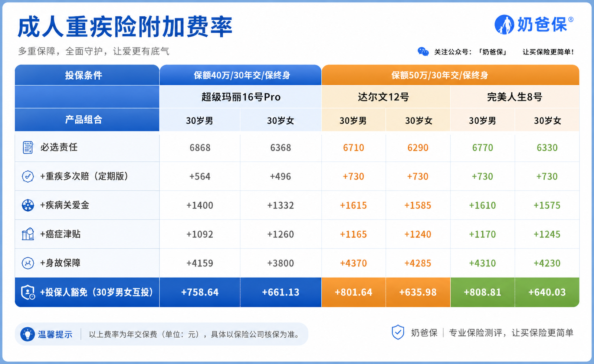Screen dimensions: 594x364
Task: Click the +1400 cell
Action: pyautogui.click(x=200, y=205)
